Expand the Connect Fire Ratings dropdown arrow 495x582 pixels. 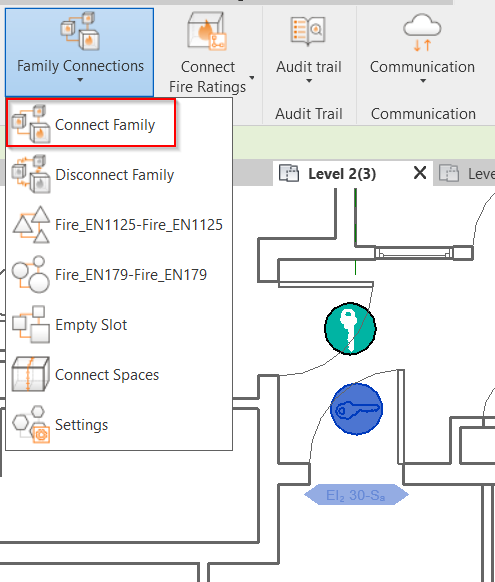pyautogui.click(x=252, y=78)
